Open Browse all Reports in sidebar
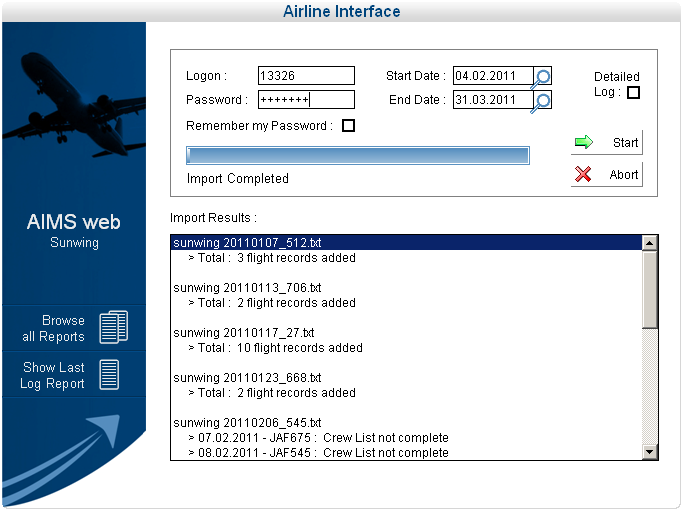 click(x=54, y=328)
